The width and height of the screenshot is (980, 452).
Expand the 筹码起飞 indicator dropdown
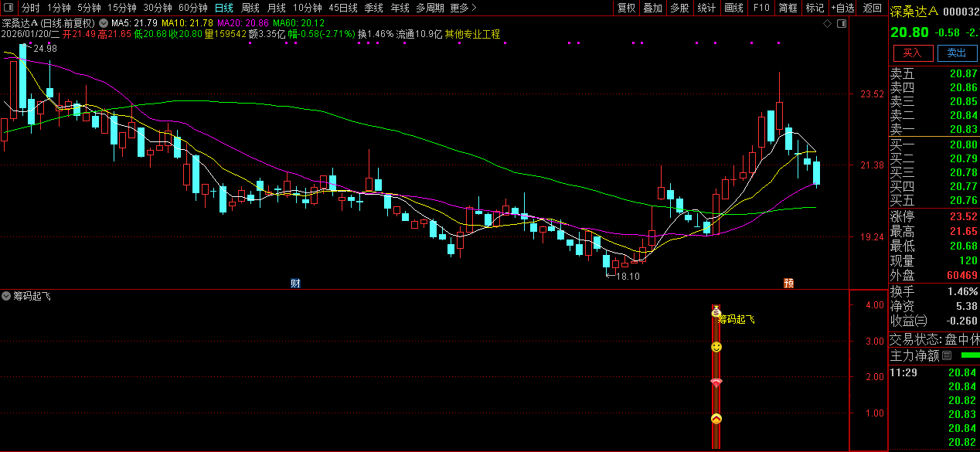(7, 296)
